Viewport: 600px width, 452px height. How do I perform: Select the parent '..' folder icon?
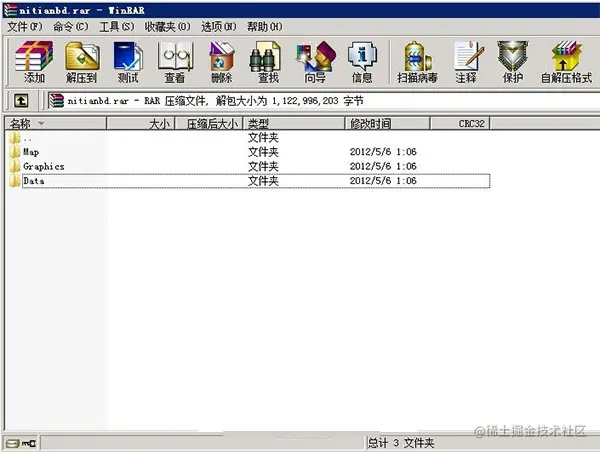[15, 138]
